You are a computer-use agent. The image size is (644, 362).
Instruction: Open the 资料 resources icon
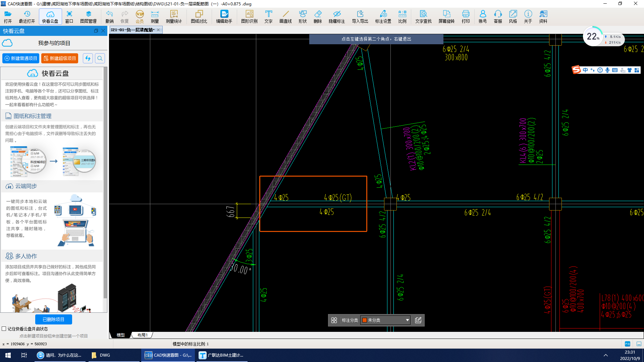543,16
